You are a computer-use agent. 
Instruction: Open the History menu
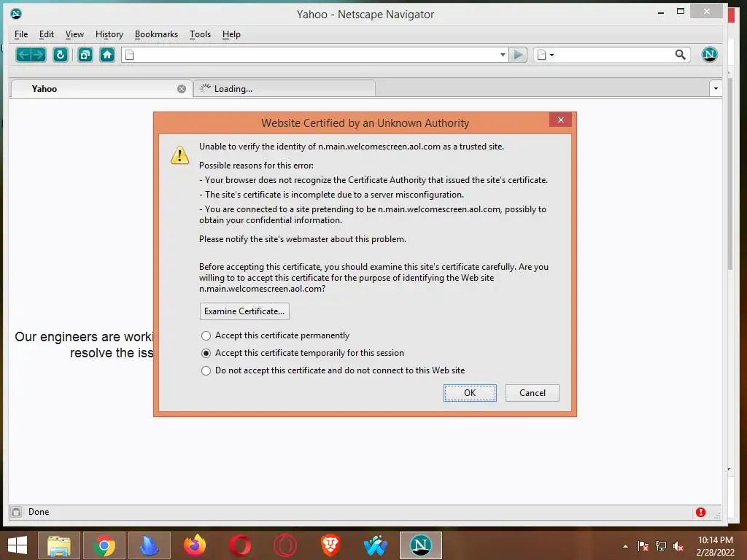(109, 34)
